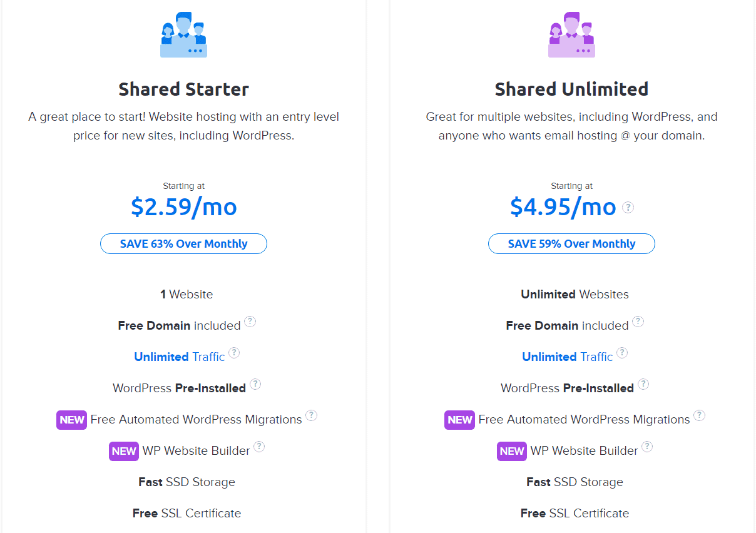Click the Free Automated WordPress Migrations help icon, Shared Starter

(x=312, y=415)
